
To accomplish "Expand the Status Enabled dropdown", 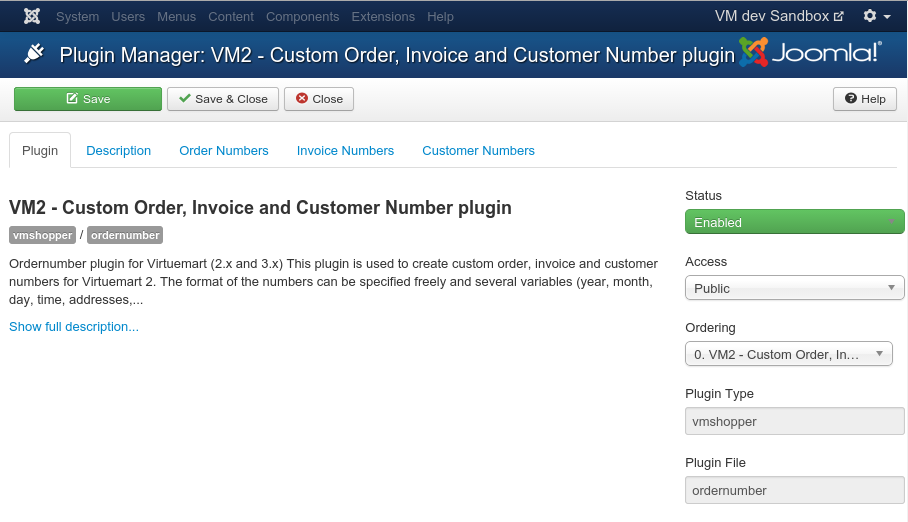I will coord(794,222).
